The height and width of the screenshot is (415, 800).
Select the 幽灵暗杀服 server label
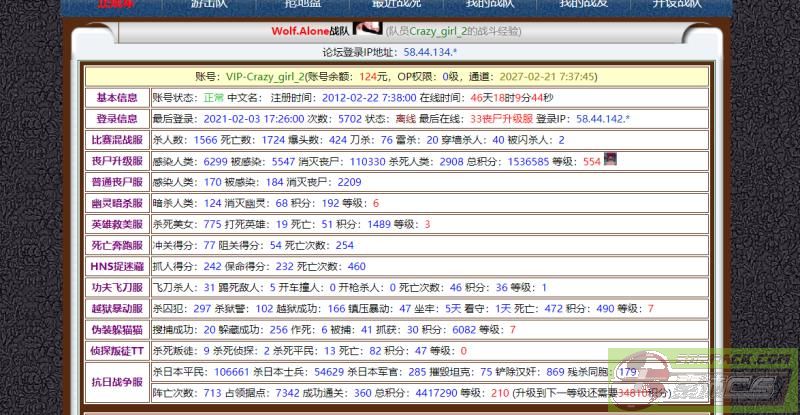pyautogui.click(x=116, y=203)
